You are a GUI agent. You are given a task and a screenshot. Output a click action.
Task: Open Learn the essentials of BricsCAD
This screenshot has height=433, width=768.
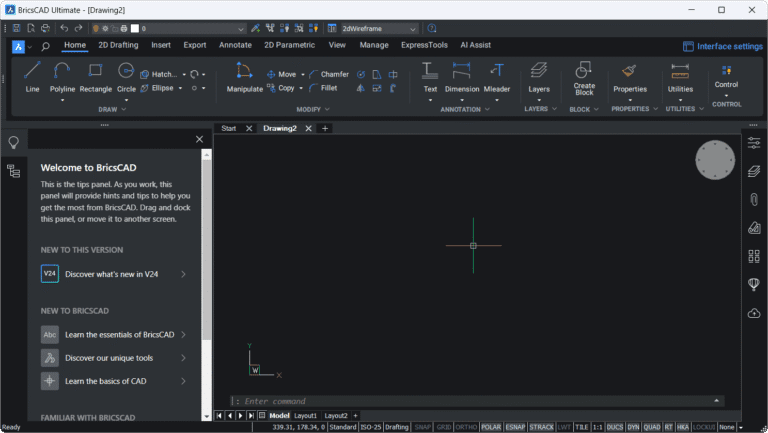[114, 335]
